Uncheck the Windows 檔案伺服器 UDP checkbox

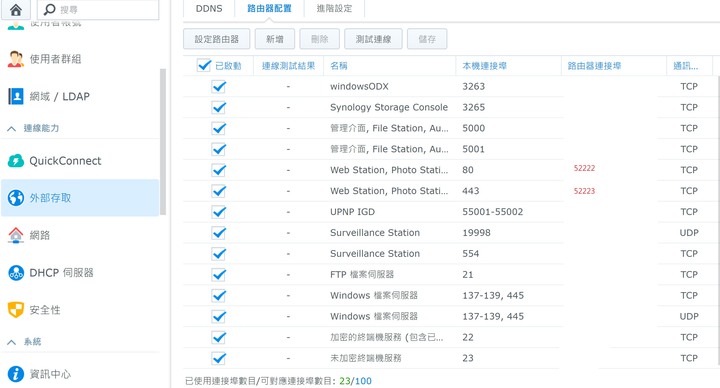coord(219,316)
